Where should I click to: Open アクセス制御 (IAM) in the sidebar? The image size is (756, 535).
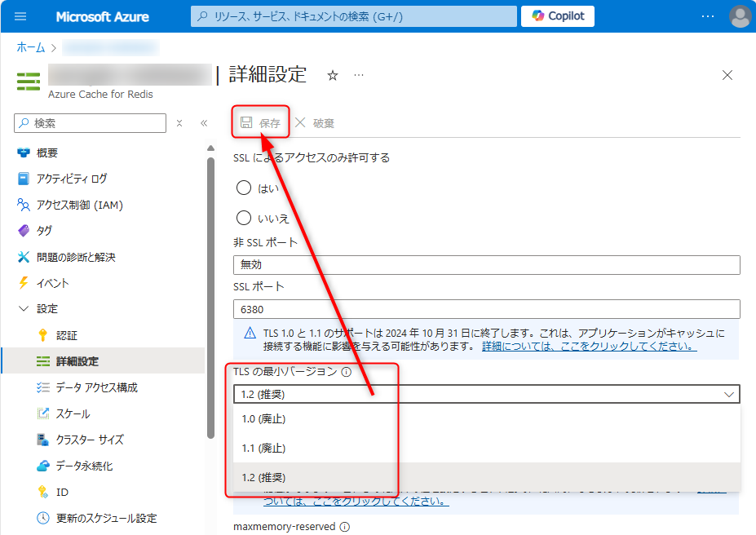pos(79,205)
